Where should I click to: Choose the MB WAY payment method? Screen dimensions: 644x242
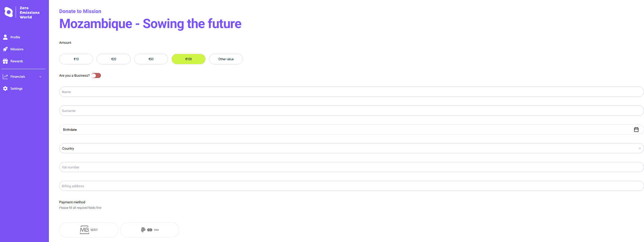coord(89,230)
